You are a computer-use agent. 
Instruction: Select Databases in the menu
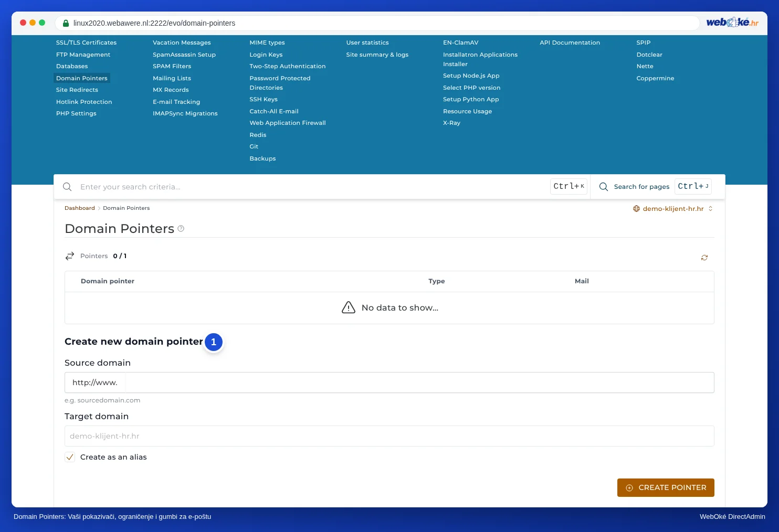tap(72, 66)
